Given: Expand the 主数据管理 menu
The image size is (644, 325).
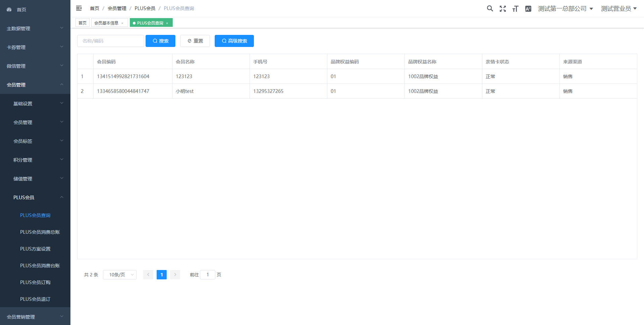Looking at the screenshot, I should pyautogui.click(x=35, y=29).
